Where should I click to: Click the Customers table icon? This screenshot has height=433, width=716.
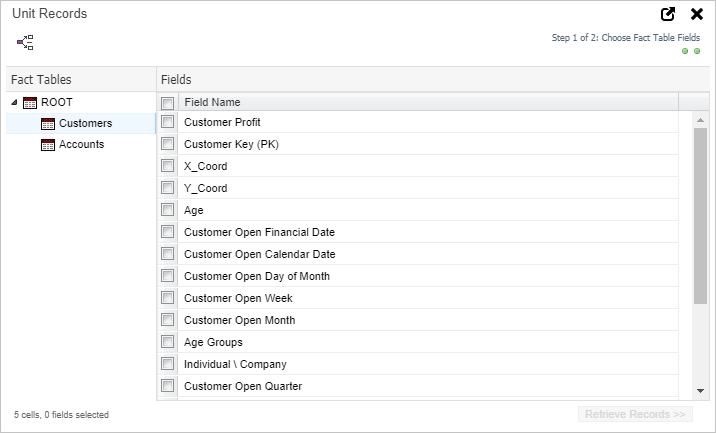tap(48, 124)
